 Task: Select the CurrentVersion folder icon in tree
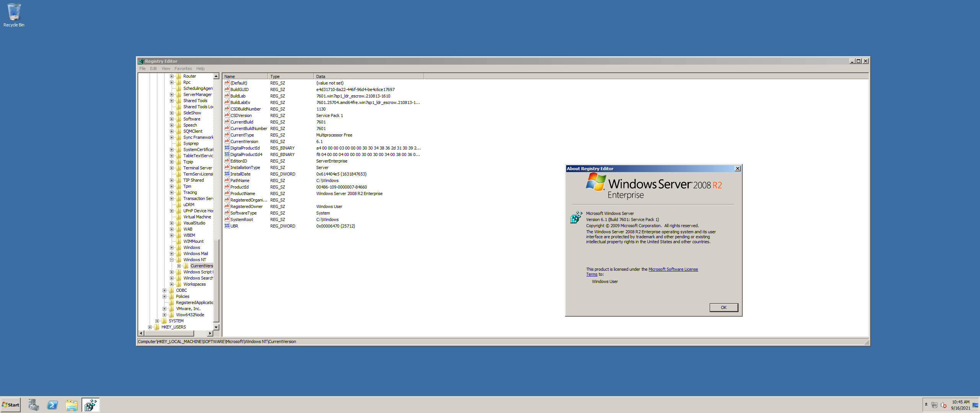[186, 266]
